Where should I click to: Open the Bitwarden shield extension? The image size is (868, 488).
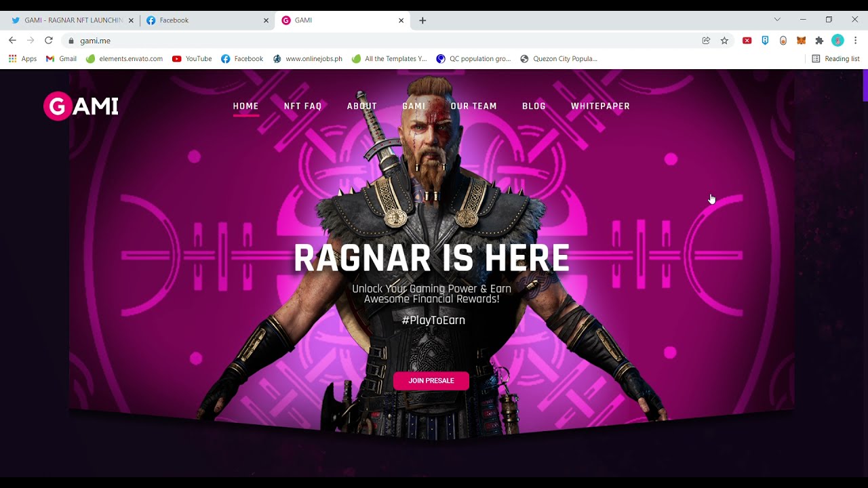tap(765, 41)
